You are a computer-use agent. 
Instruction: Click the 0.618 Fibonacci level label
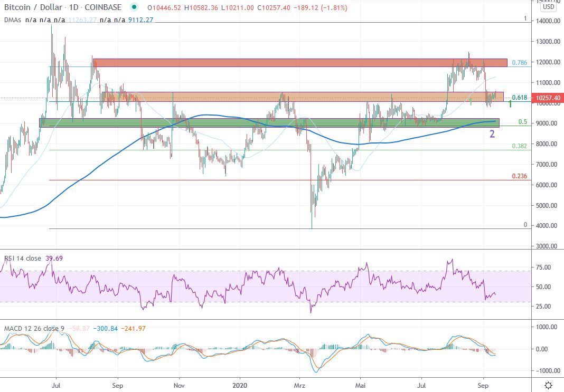point(520,98)
